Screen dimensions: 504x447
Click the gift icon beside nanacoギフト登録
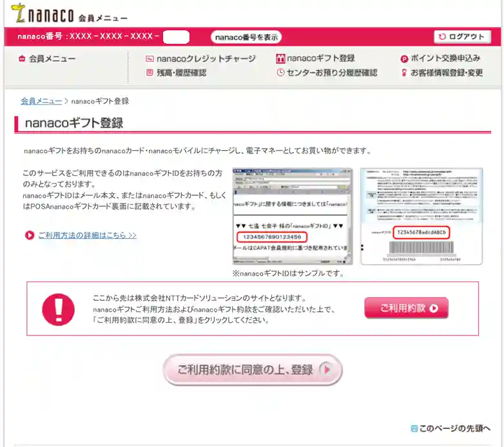(x=280, y=59)
